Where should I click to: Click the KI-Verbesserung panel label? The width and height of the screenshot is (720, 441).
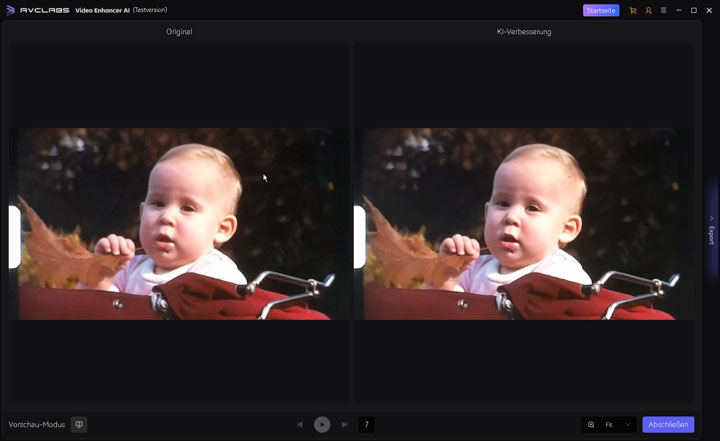click(x=524, y=32)
